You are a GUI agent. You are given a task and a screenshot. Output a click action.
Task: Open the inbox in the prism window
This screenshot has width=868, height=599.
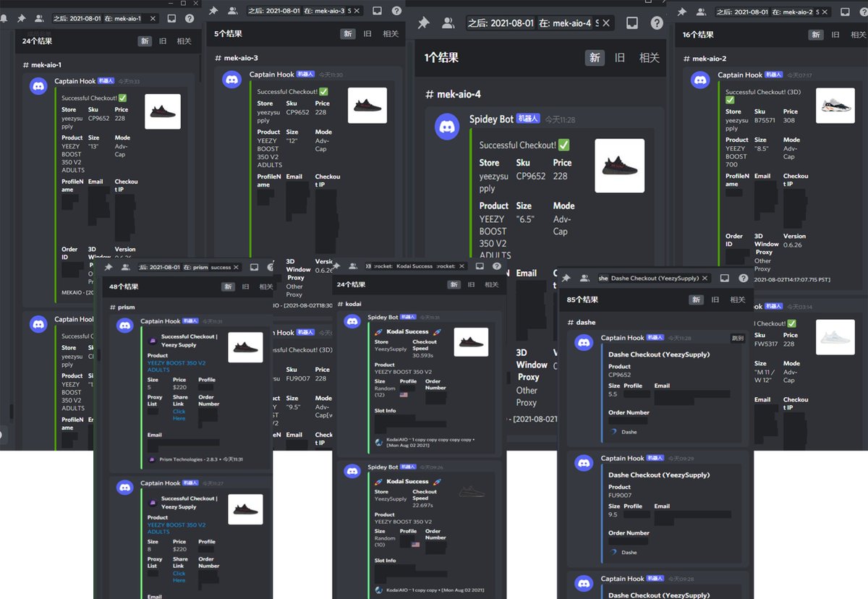point(254,267)
